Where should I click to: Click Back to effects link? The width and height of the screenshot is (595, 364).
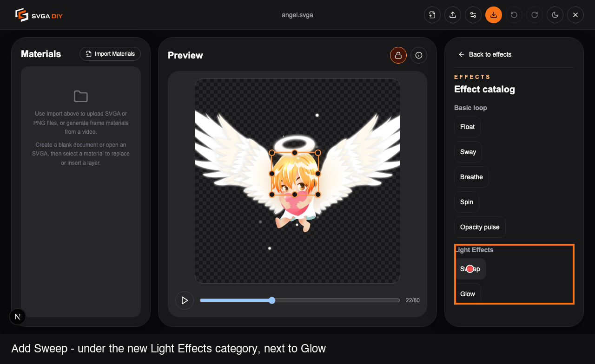[485, 54]
